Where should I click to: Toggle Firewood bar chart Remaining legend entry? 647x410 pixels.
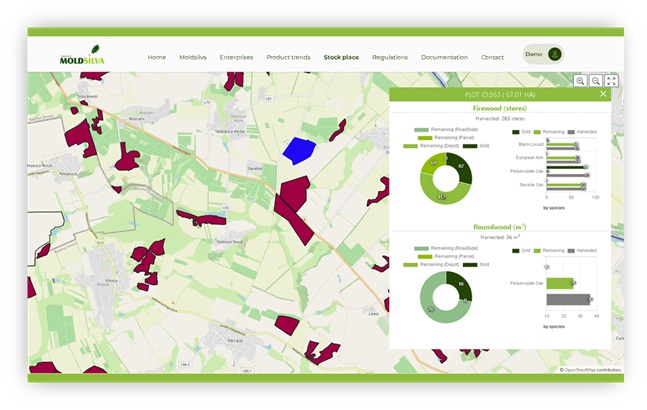tap(549, 132)
